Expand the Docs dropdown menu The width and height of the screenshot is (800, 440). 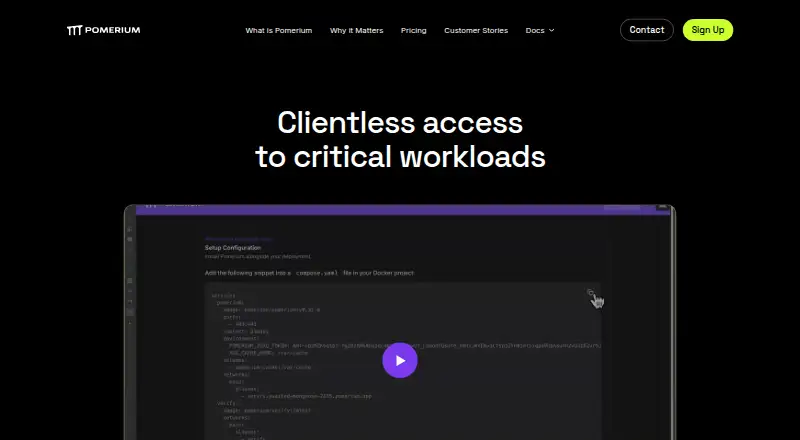tap(540, 31)
